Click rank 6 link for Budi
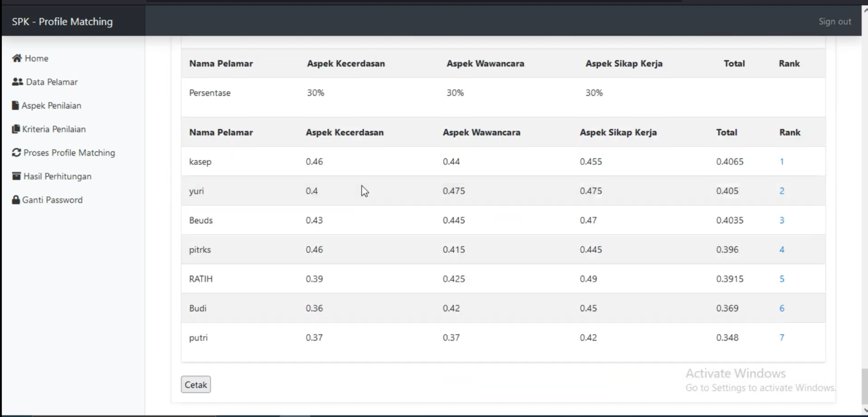Image resolution: width=868 pixels, height=417 pixels. point(782,308)
